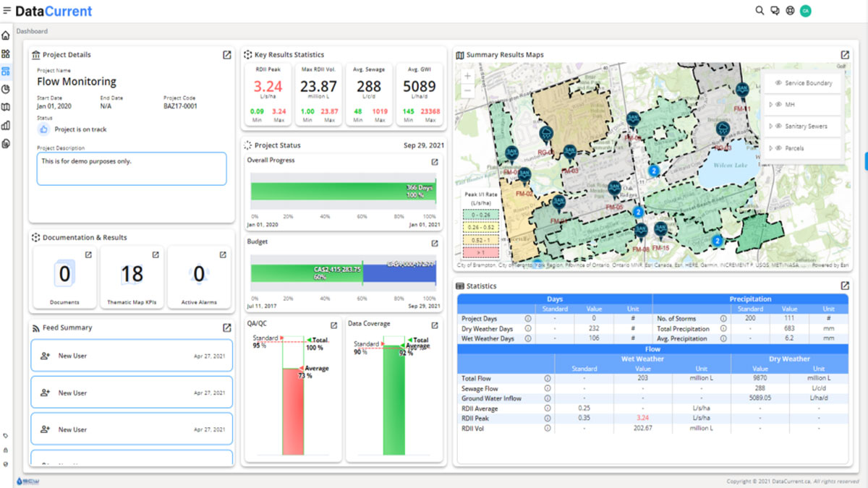Open the map icon in left sidebar
Viewport: 868px width, 488px height.
coord(6,107)
